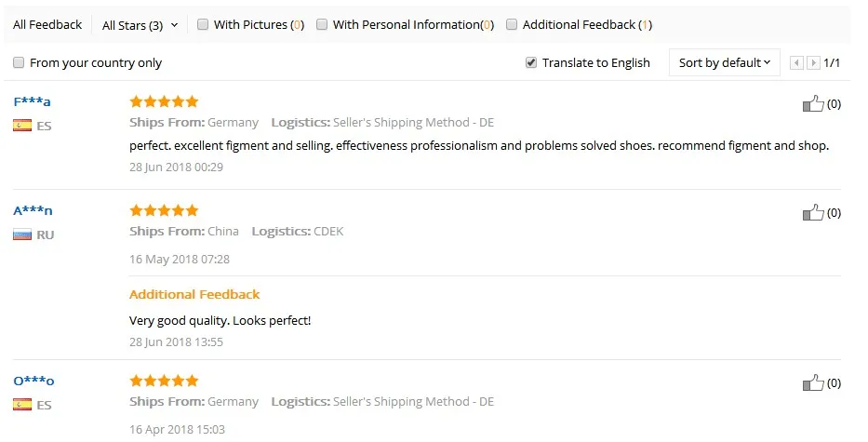Tick the Additional Feedback checkbox
This screenshot has height=442, width=868.
tap(512, 25)
